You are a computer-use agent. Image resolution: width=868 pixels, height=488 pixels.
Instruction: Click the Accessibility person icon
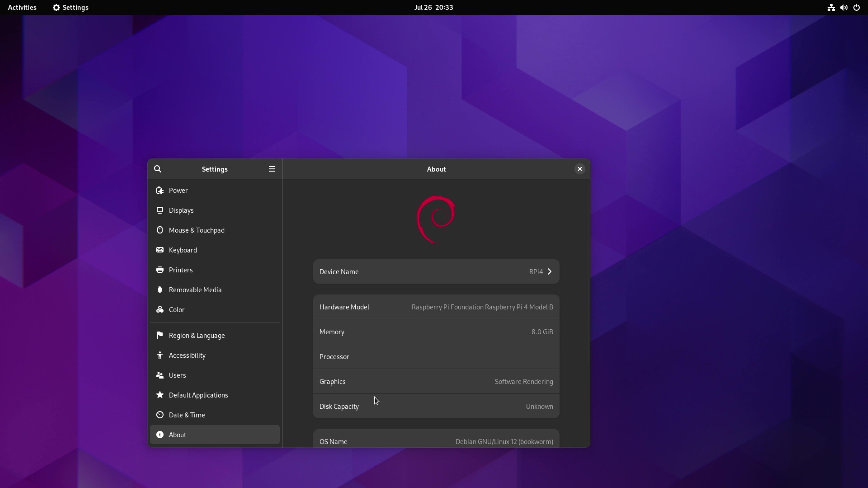tap(160, 355)
